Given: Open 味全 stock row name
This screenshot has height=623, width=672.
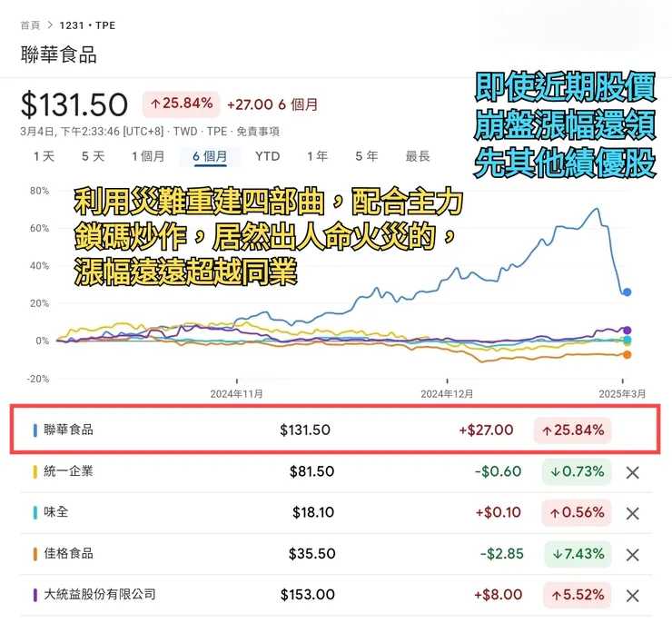Looking at the screenshot, I should pos(56,512).
